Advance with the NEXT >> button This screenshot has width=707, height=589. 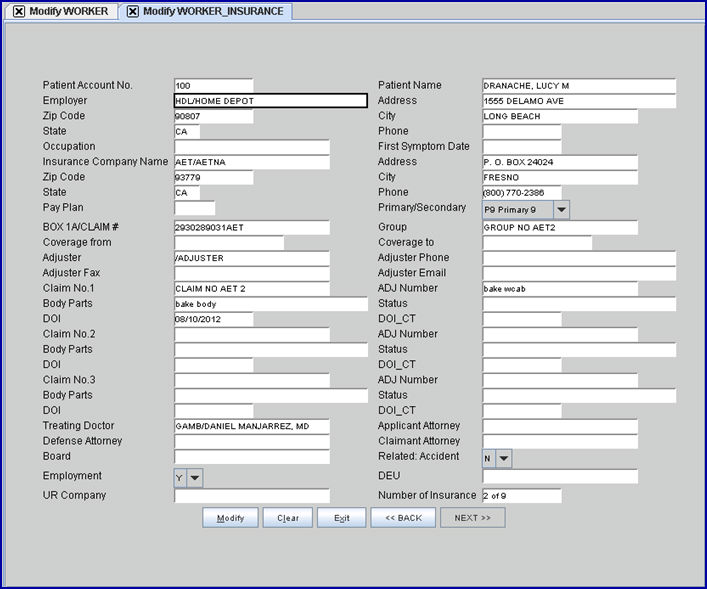(473, 518)
